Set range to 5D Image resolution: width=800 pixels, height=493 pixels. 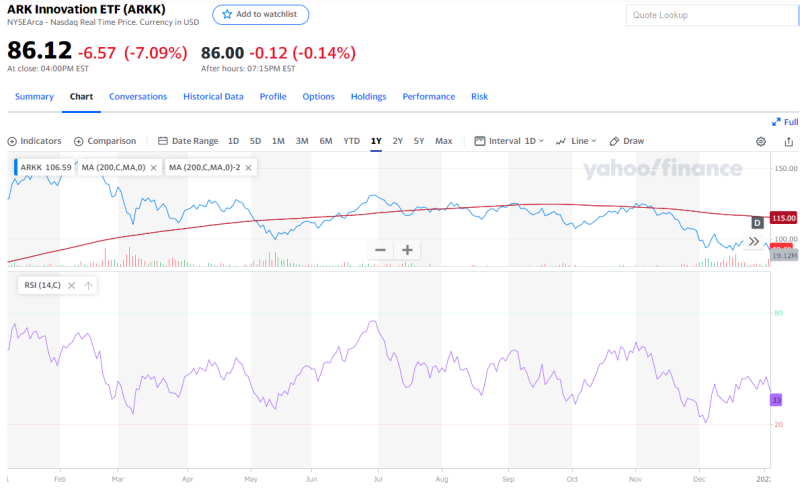255,141
